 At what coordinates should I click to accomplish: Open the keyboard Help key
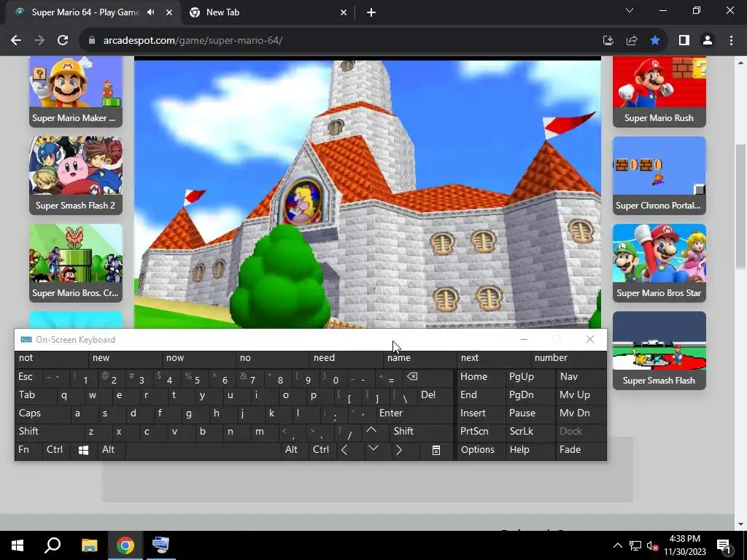530,450
